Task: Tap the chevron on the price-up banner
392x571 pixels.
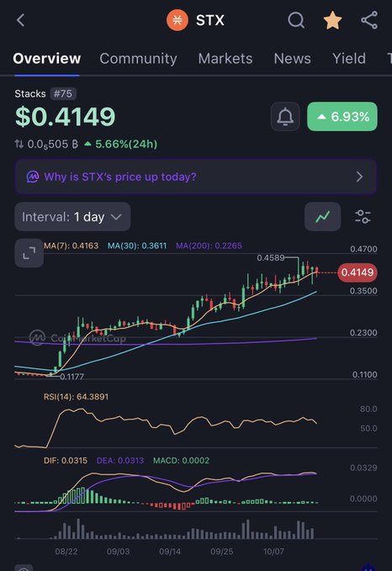Action: coord(359,177)
